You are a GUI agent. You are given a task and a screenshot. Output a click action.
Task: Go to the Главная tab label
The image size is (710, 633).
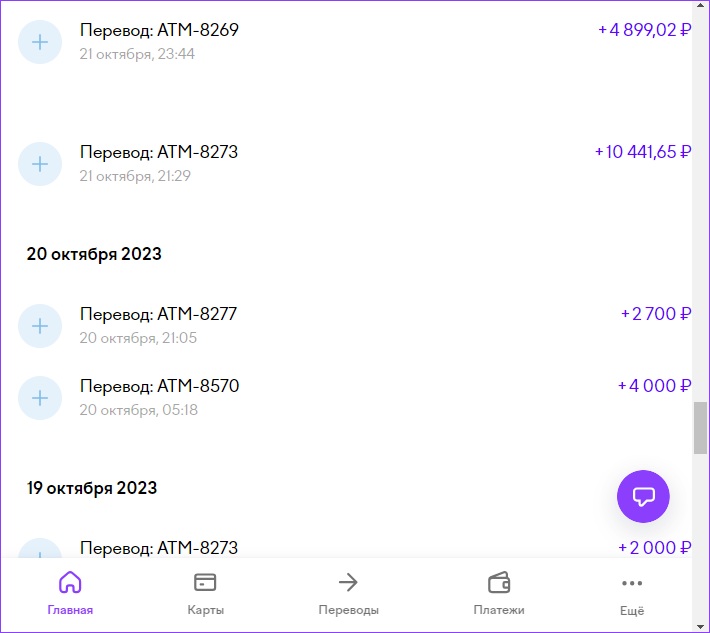[x=70, y=610]
